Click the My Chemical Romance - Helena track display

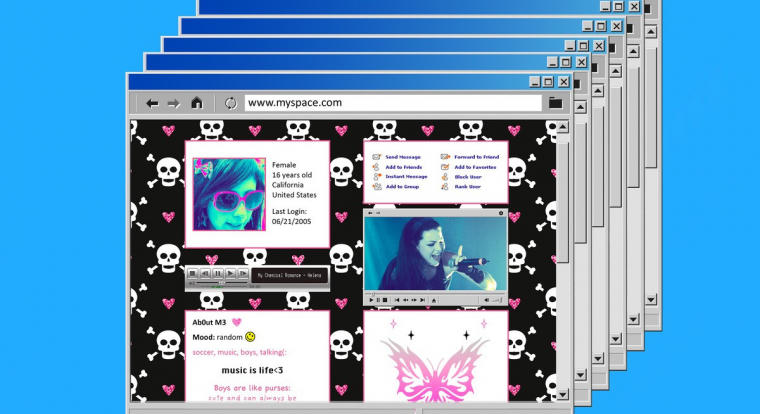click(290, 275)
